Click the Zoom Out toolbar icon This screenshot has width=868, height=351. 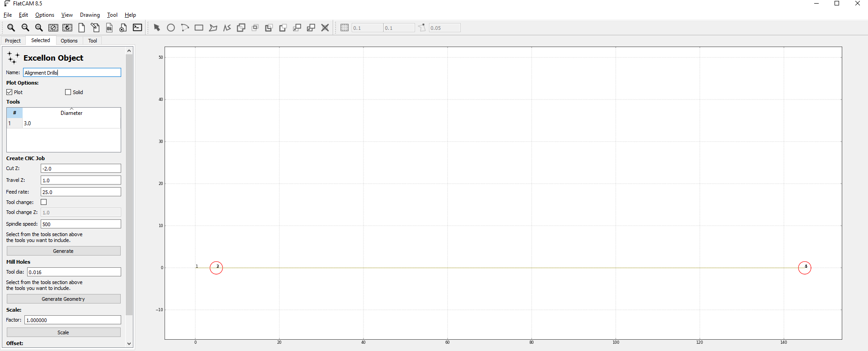[25, 28]
